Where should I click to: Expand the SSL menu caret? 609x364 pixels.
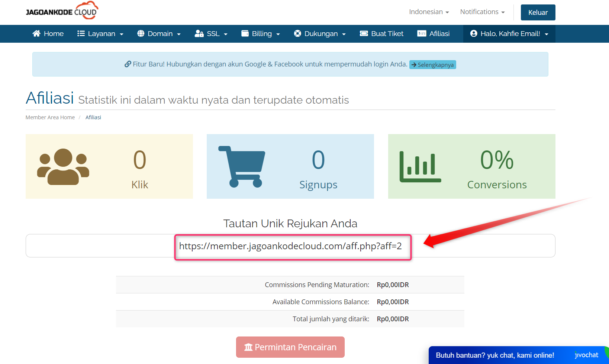(226, 34)
